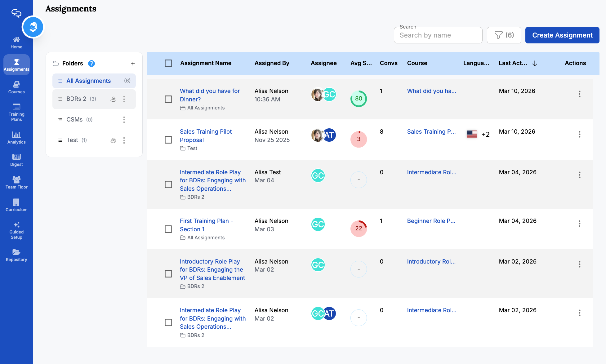Check the select-all assignments header checkbox
The width and height of the screenshot is (606, 364).
coord(168,63)
